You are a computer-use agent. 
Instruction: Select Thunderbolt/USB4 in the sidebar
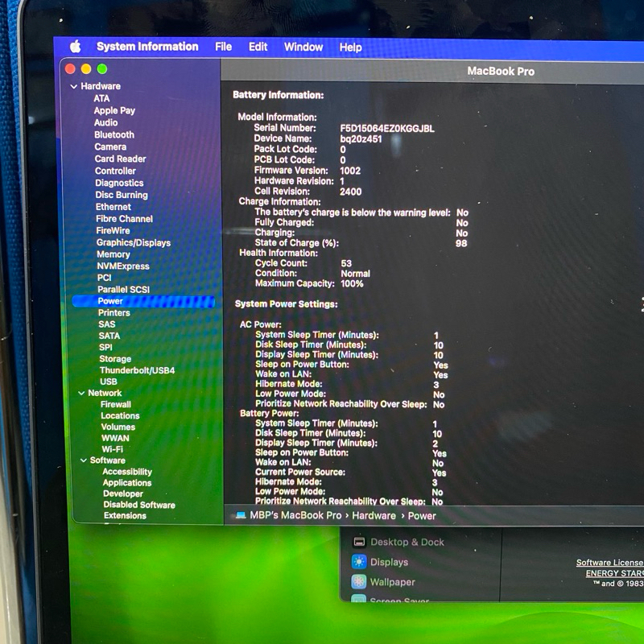click(137, 370)
